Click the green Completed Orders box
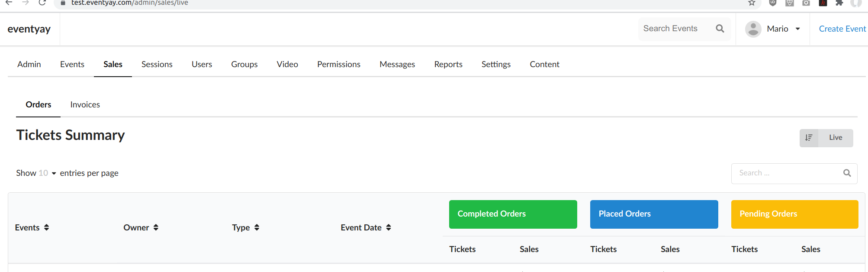Image resolution: width=868 pixels, height=272 pixels. tap(513, 214)
